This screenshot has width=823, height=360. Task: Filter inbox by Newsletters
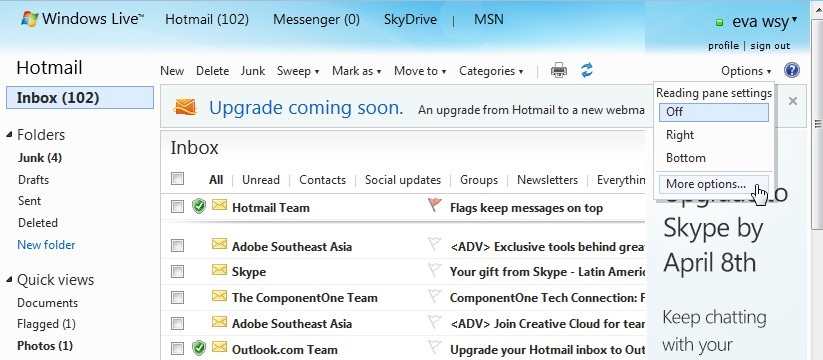(x=547, y=180)
